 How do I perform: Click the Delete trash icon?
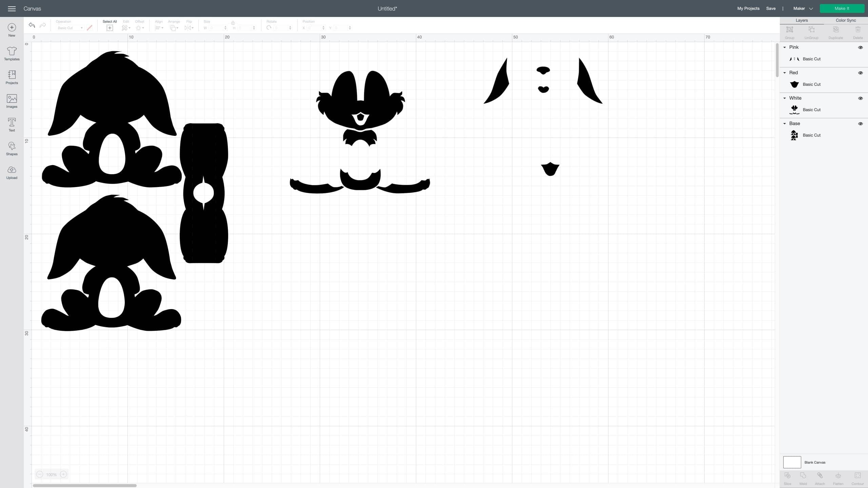point(858,30)
